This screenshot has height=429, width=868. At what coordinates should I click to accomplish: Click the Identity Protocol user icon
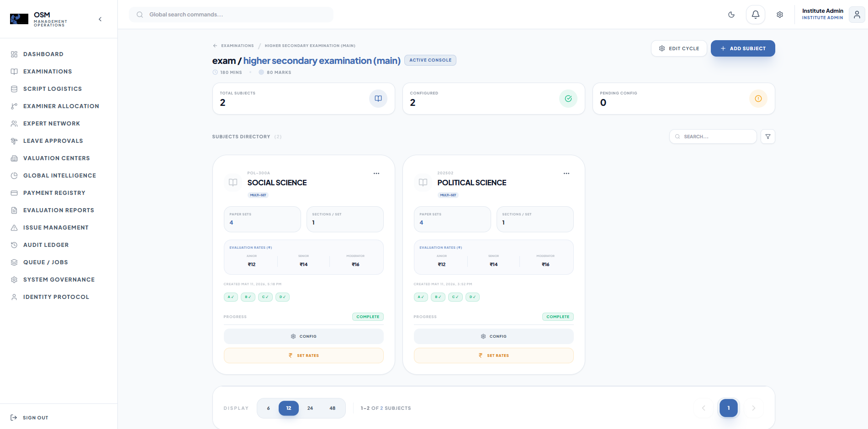(14, 297)
